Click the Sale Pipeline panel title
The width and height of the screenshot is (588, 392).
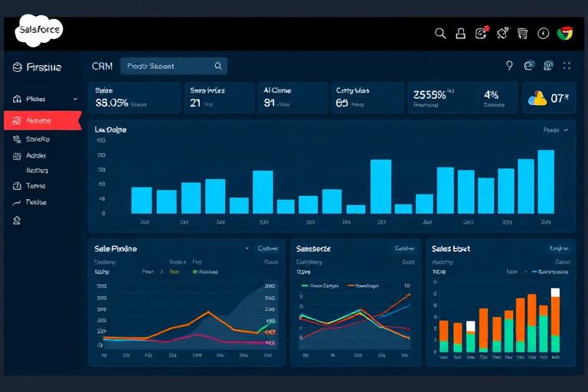(x=116, y=249)
